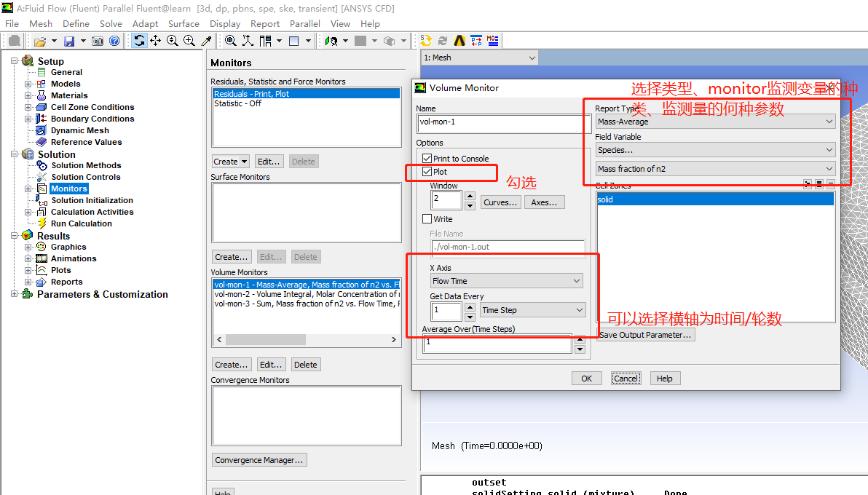
Task: Click the green display options toolbar icon
Action: (331, 41)
